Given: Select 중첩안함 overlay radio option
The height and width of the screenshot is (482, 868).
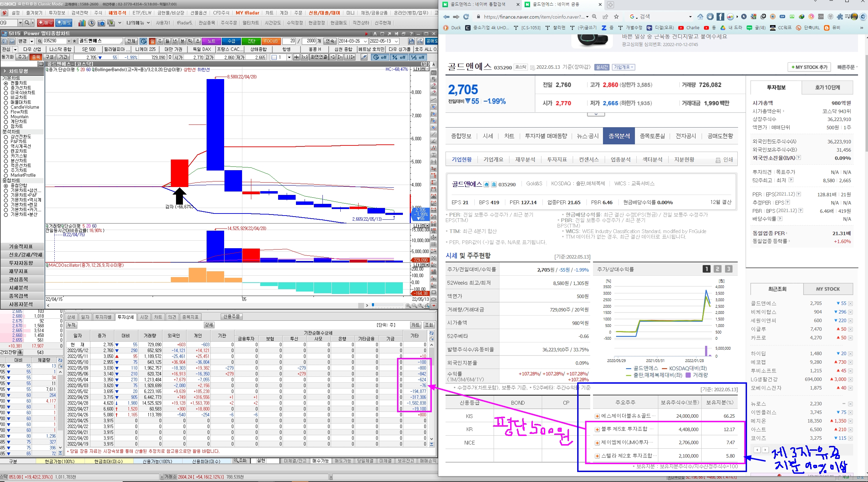Looking at the screenshot, I should (x=6, y=186).
